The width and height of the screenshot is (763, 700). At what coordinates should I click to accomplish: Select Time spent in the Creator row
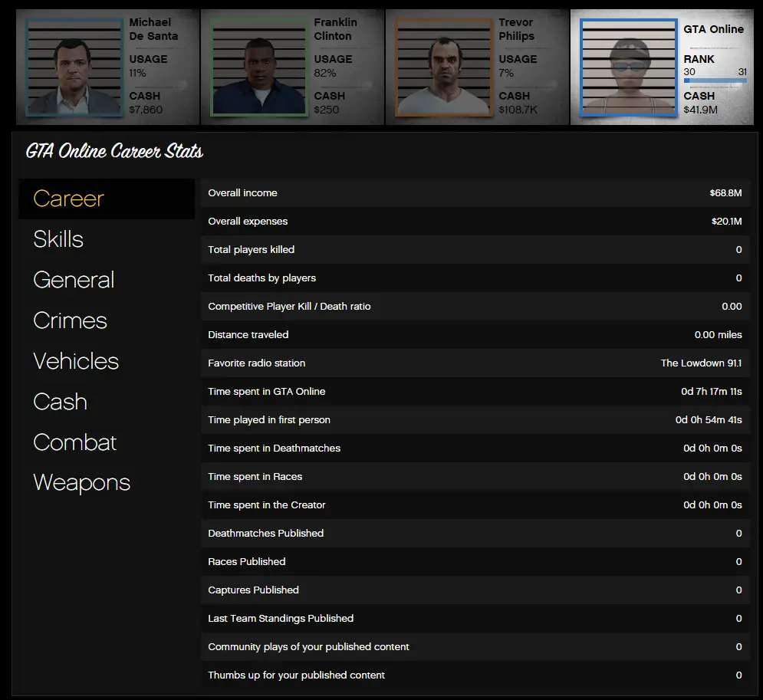tap(475, 505)
